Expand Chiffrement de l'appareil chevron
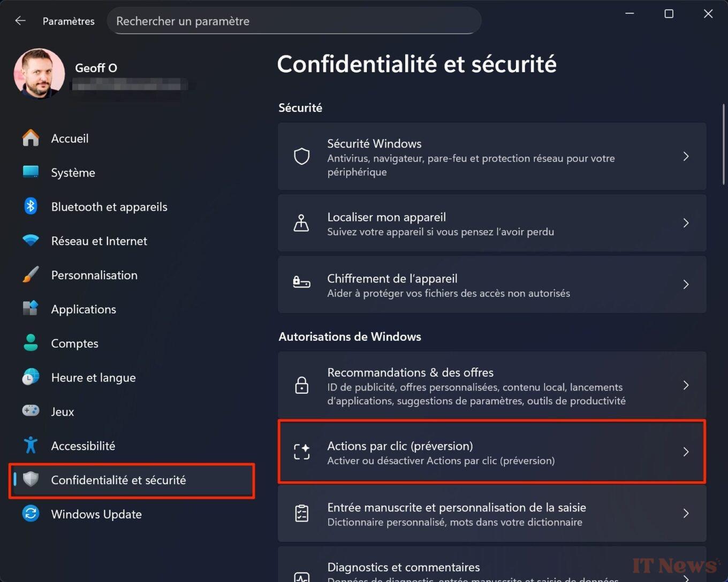The width and height of the screenshot is (728, 582). coord(686,284)
